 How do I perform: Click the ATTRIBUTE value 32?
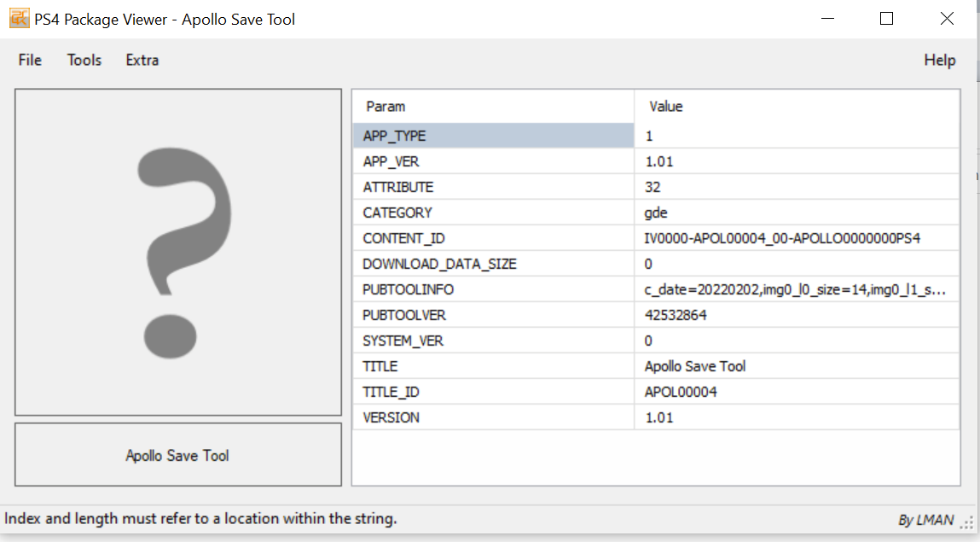(797, 187)
